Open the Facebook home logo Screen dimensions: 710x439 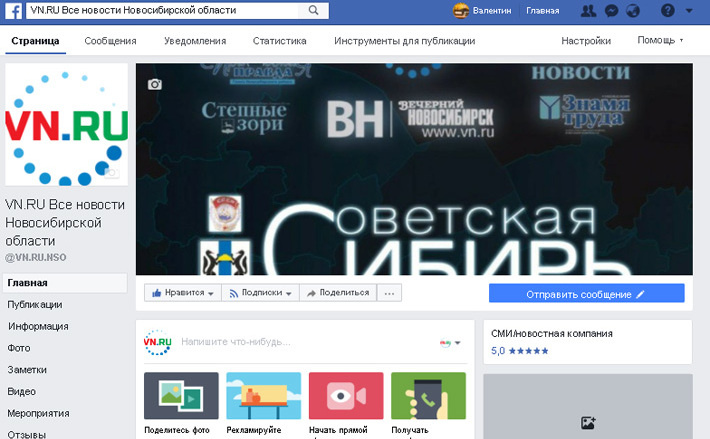14,10
